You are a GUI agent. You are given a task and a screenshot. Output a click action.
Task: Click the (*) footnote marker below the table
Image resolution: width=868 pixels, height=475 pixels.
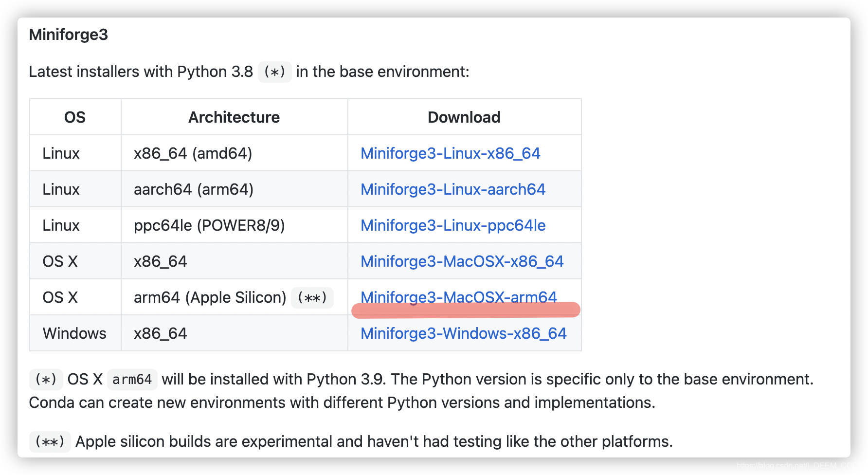coord(46,379)
